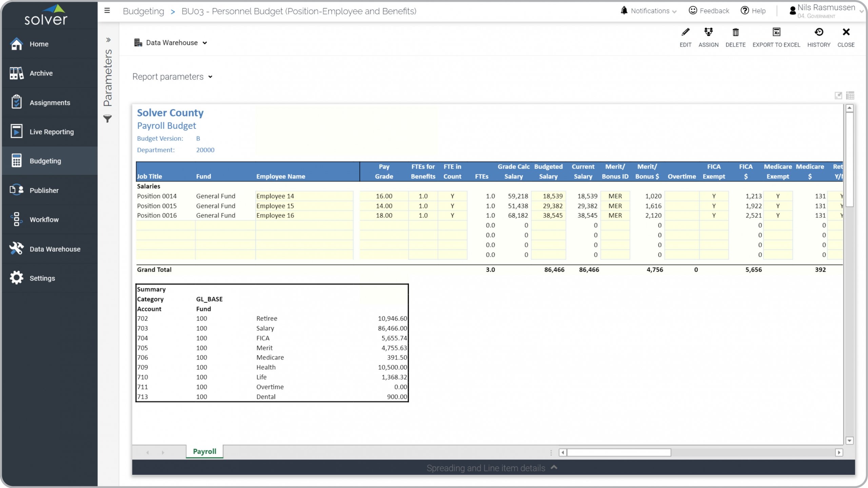Open the Assign users icon
Screen dimensions: 868x488
point(708,33)
